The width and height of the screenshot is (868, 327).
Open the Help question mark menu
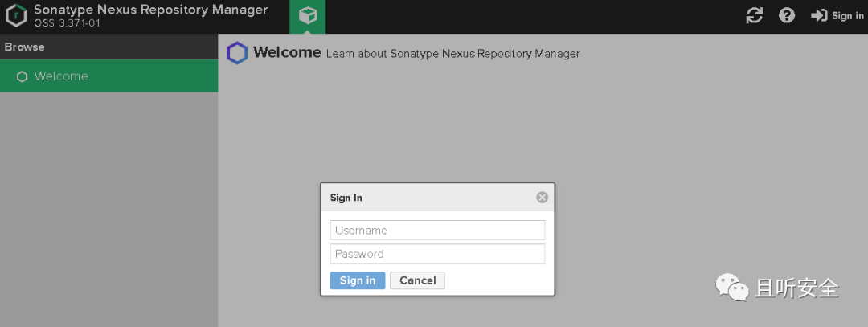(x=787, y=15)
